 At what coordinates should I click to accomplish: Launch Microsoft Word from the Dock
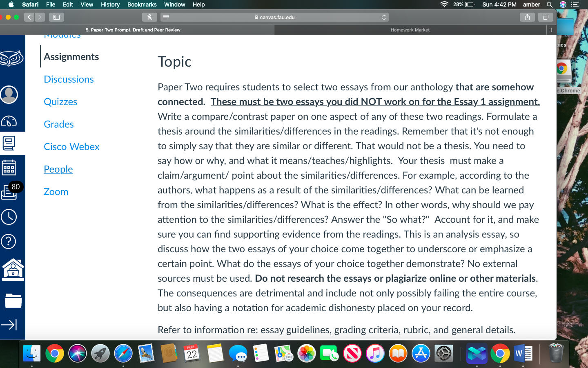[523, 353]
